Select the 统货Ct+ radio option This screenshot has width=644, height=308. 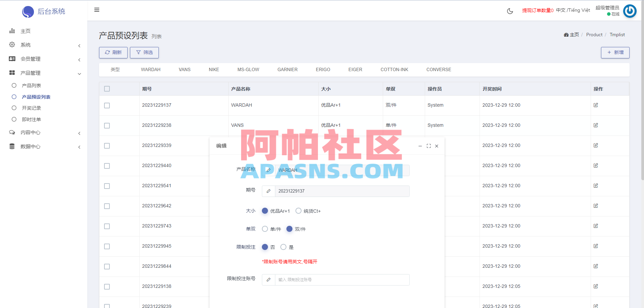coord(298,211)
